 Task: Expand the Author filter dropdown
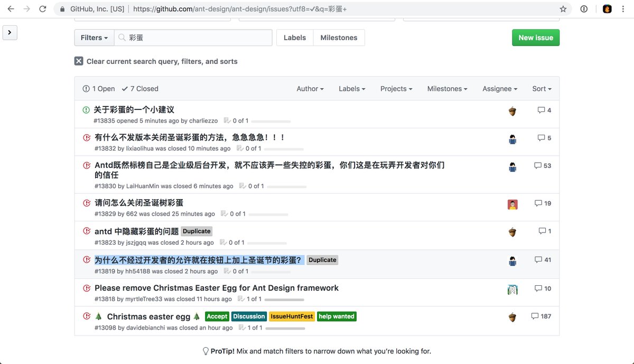310,89
